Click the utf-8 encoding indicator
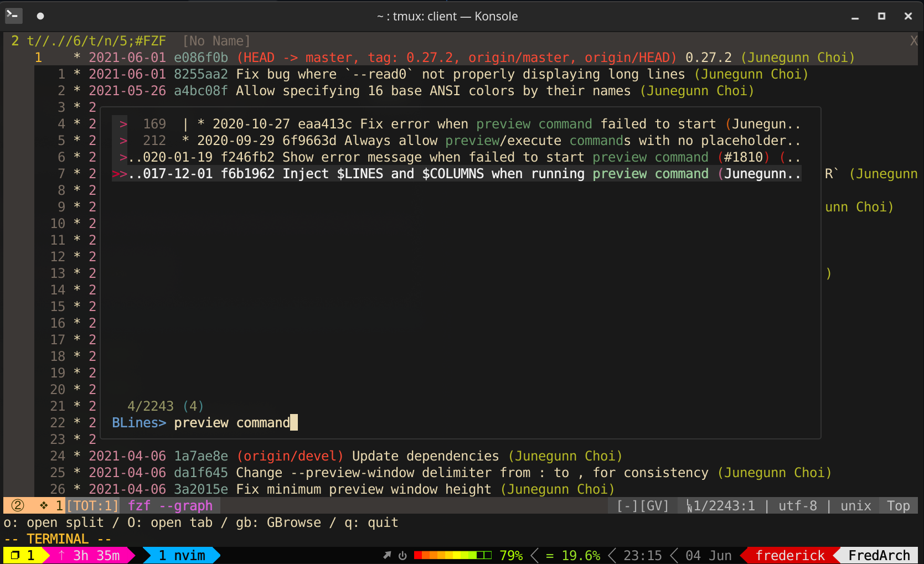924x564 pixels. pos(797,505)
